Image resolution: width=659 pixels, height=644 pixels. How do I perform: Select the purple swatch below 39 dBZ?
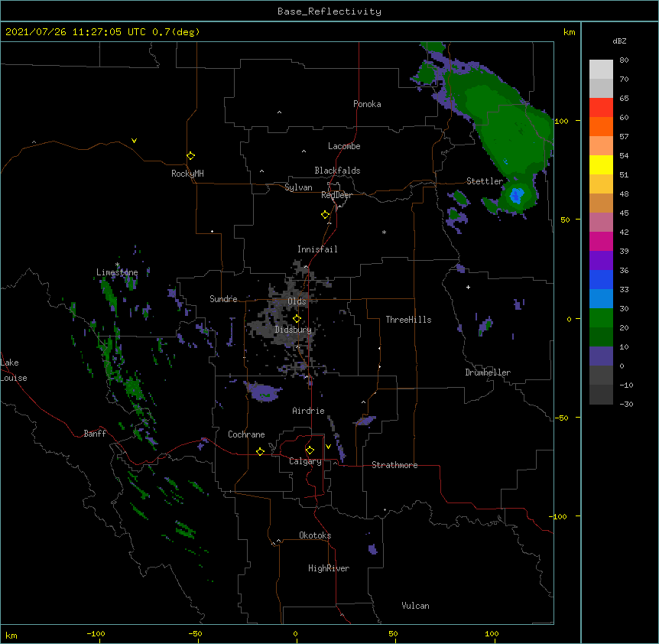601,260
